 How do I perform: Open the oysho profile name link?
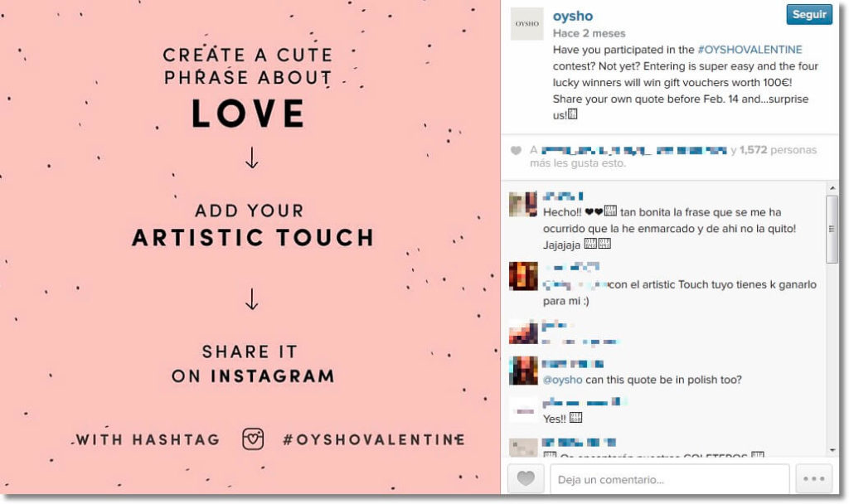(x=572, y=17)
